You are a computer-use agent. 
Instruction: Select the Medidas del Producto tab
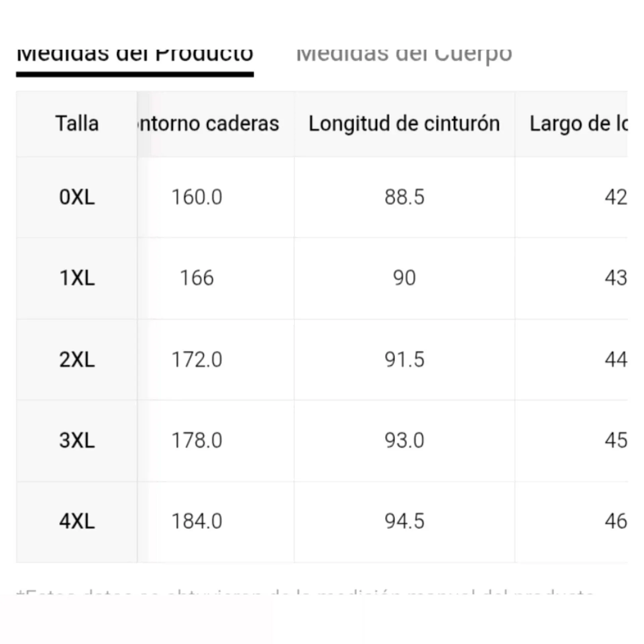(x=135, y=55)
